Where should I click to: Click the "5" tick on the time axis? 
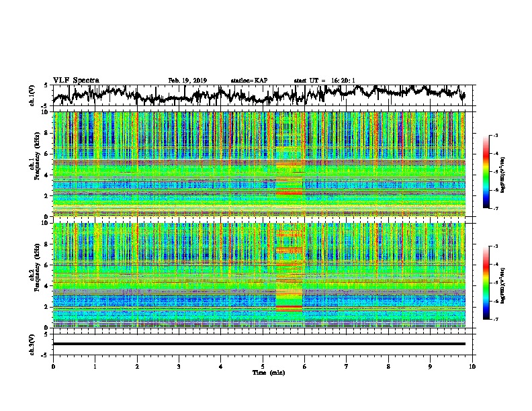coord(263,367)
